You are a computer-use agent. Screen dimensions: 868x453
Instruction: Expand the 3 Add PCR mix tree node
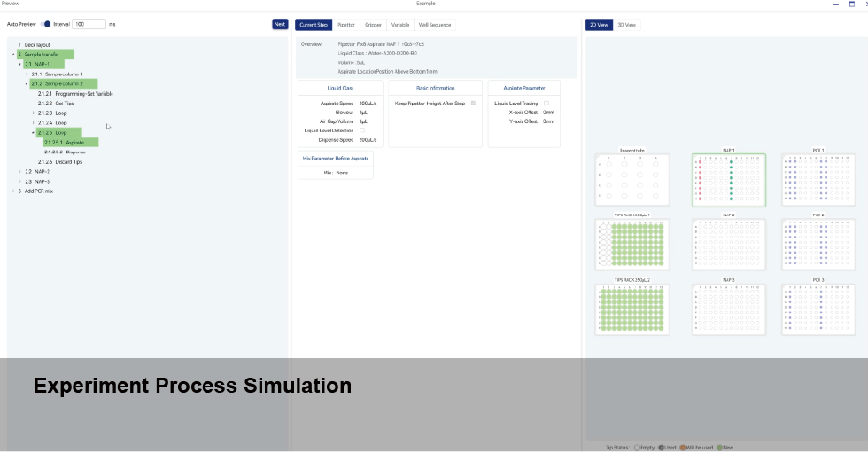pos(13,191)
